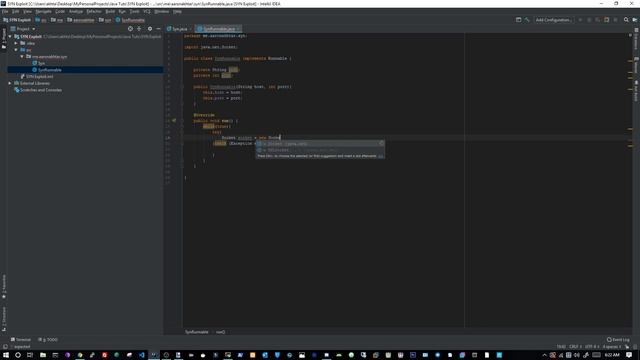Open the Tools menu

pyautogui.click(x=134, y=11)
